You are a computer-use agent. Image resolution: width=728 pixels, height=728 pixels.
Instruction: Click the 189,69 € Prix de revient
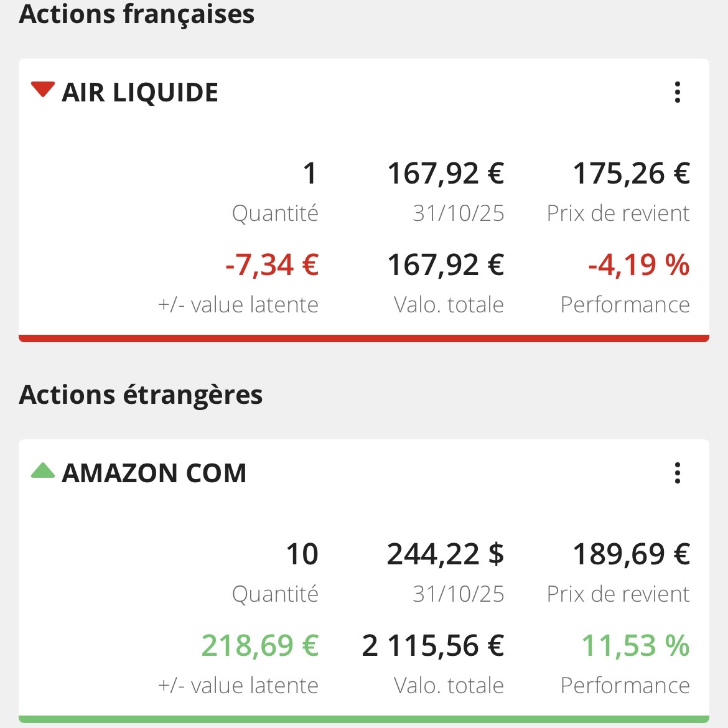(631, 554)
